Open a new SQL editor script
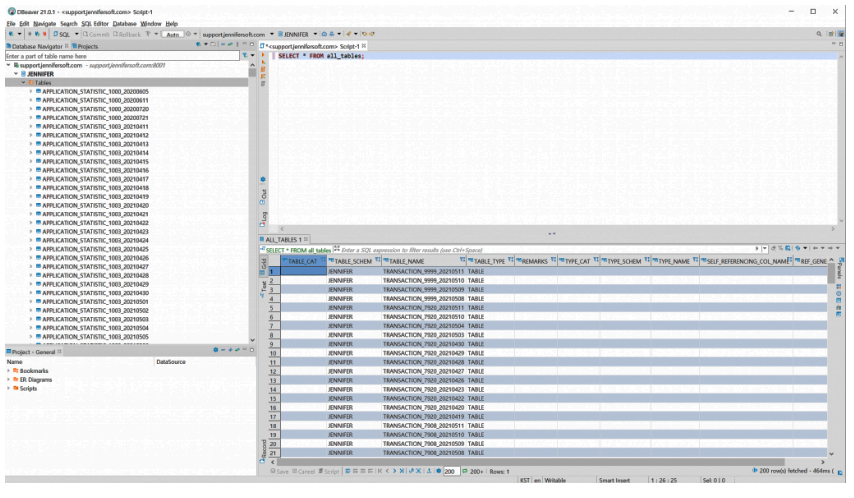Viewport: 854px width, 498px height. click(x=62, y=34)
